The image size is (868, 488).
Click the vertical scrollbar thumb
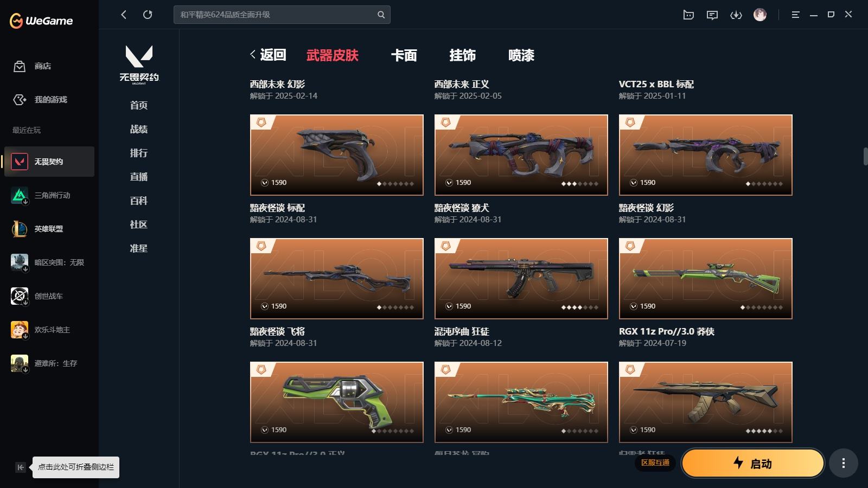865,156
